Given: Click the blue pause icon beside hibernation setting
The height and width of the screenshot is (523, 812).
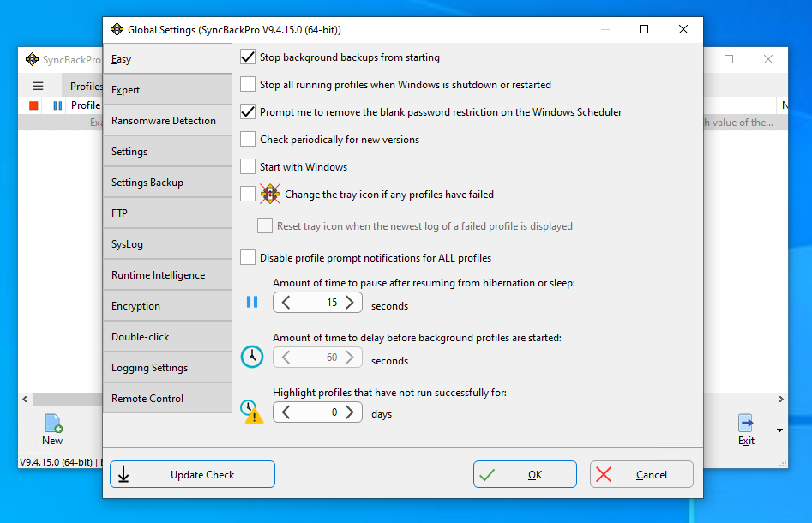Looking at the screenshot, I should (252, 302).
